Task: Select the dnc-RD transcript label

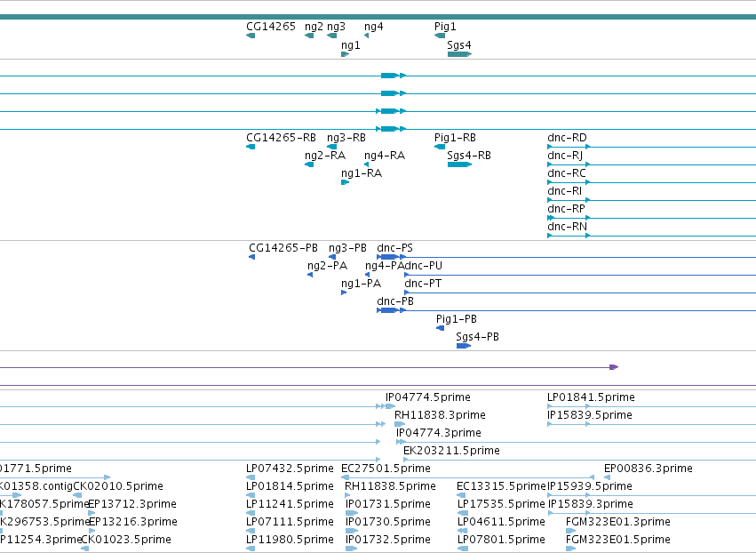Action: point(567,138)
